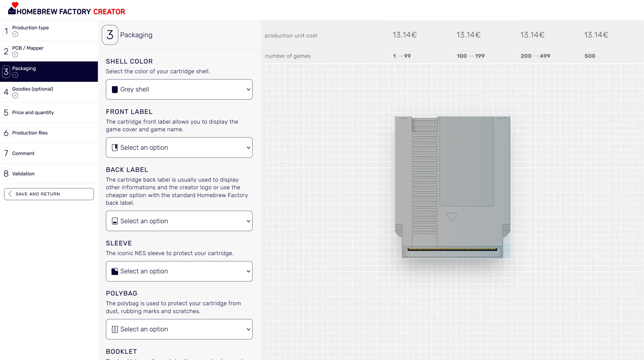
Task: Click the number of games label
Action: [x=288, y=56]
